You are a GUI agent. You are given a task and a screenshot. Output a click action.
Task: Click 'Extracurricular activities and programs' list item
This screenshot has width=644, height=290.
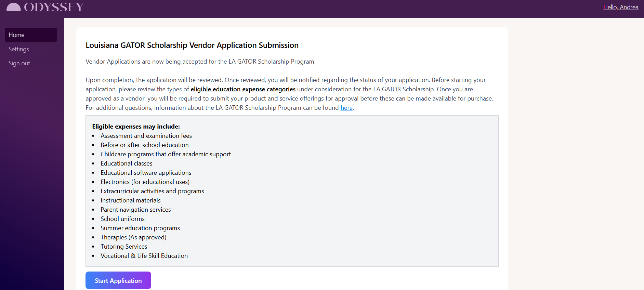[152, 191]
